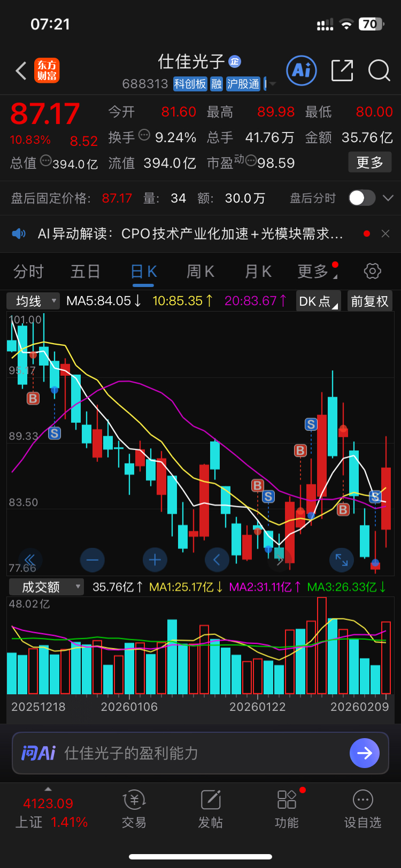Image resolution: width=401 pixels, height=868 pixels.
Task: Move chart right with single arrow
Action: tap(279, 560)
